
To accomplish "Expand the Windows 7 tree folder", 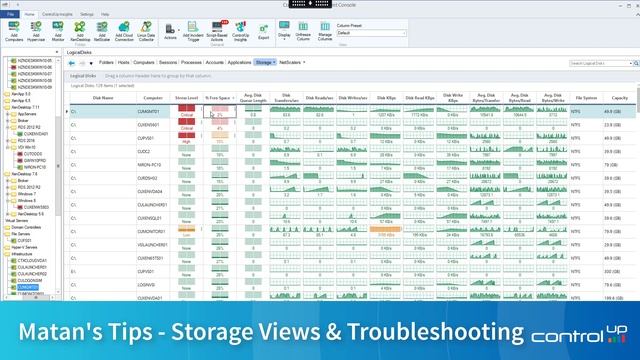I will [8, 194].
